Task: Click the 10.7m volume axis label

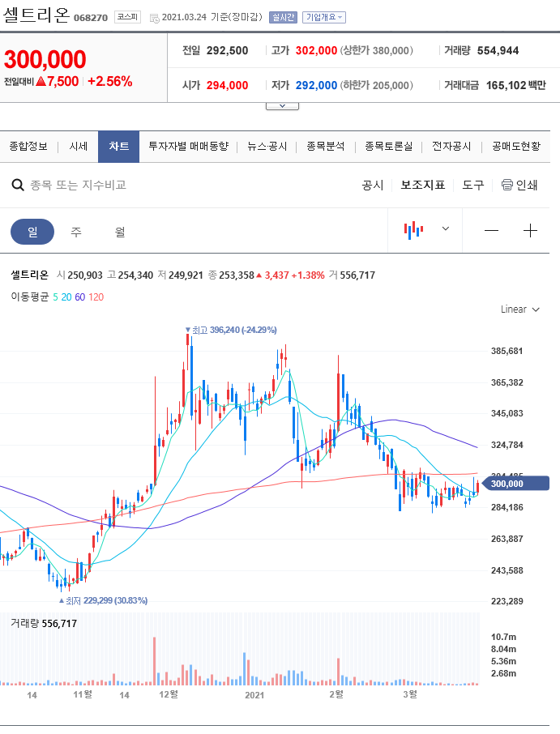Action: point(503,637)
